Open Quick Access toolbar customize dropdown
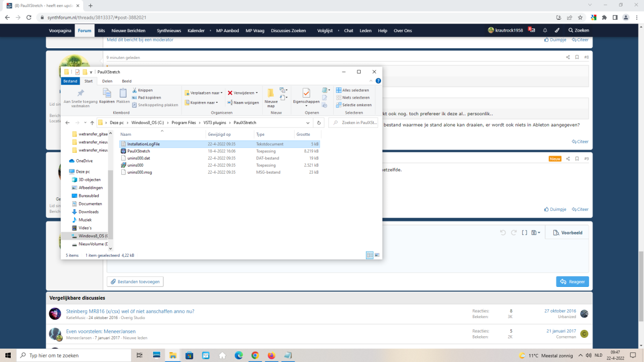This screenshot has height=362, width=644. 91,72
